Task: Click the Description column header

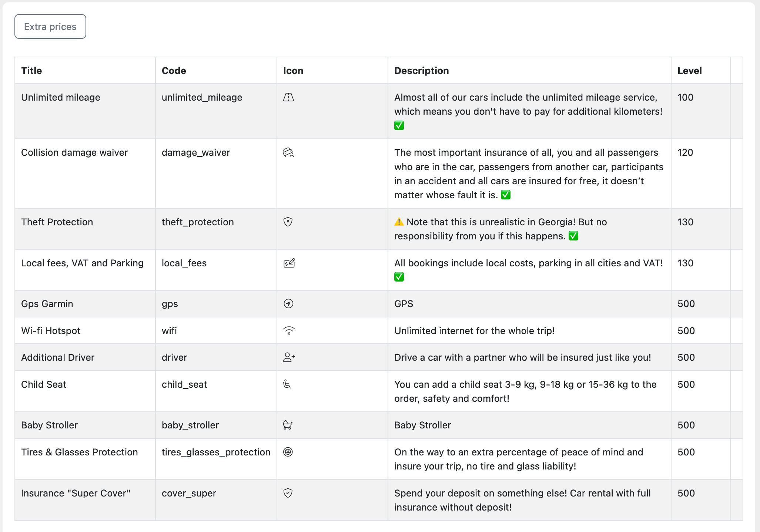Action: (x=421, y=71)
